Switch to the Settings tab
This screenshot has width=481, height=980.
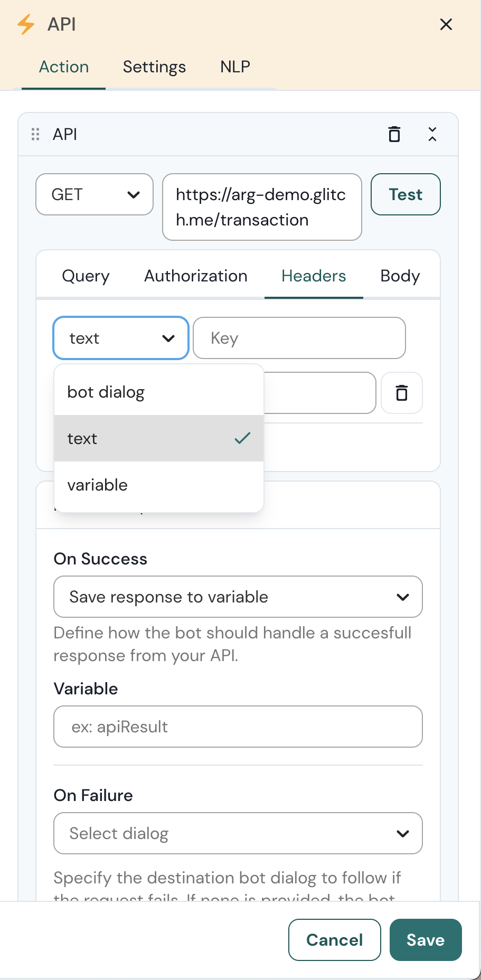154,67
